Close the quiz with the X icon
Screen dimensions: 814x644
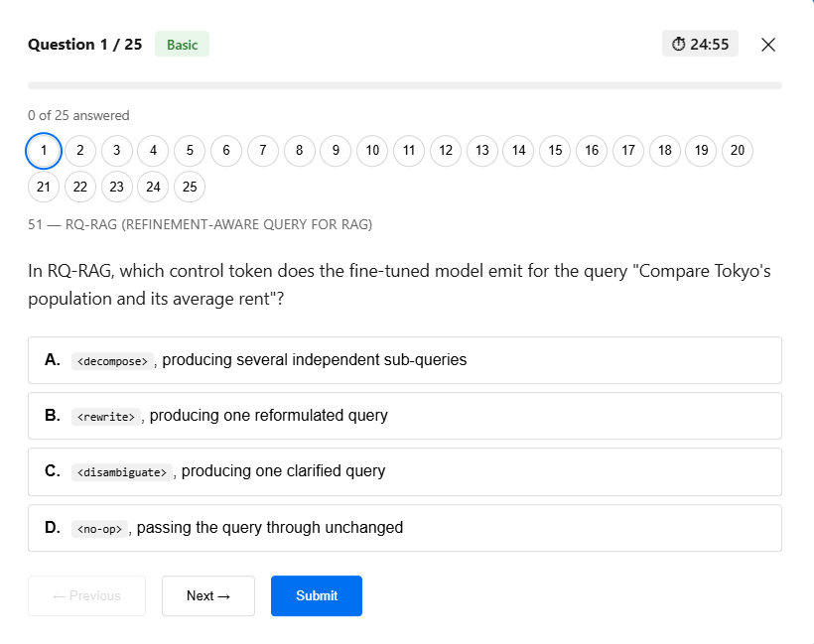pos(768,45)
